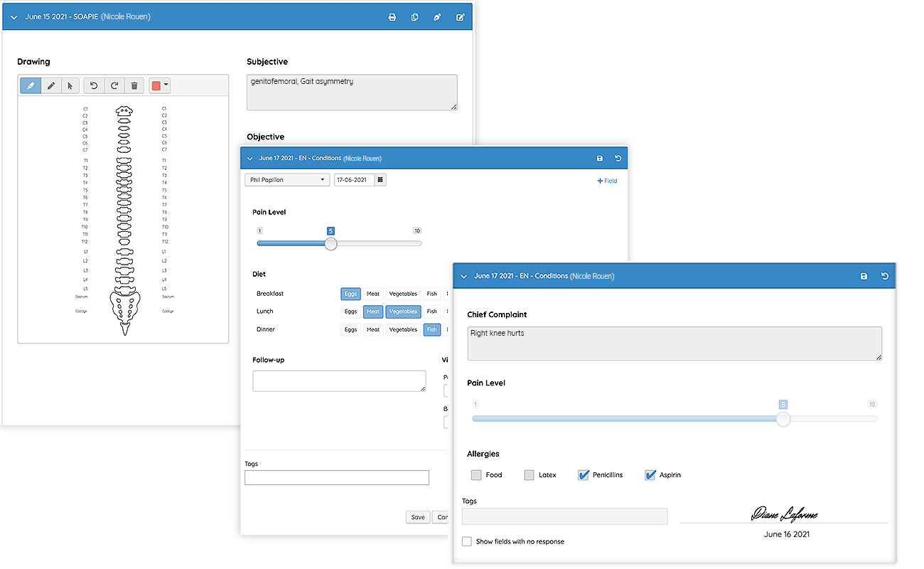Collapse the Conditions form containing Diet
This screenshot has width=924, height=569.
coord(249,159)
